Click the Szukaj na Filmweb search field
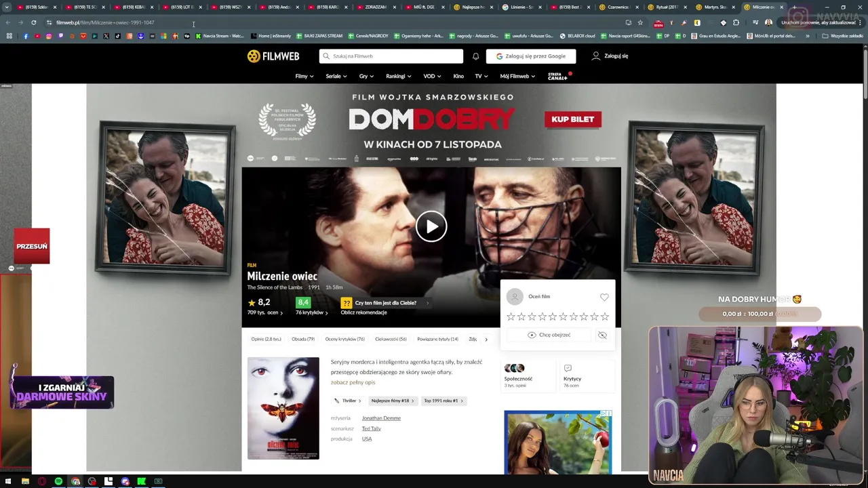 (391, 56)
